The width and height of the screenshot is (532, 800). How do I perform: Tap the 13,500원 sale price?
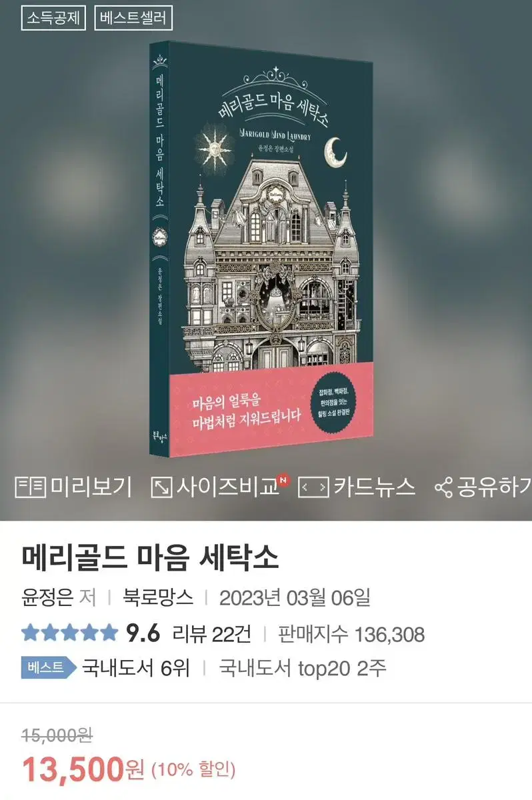pos(83,770)
